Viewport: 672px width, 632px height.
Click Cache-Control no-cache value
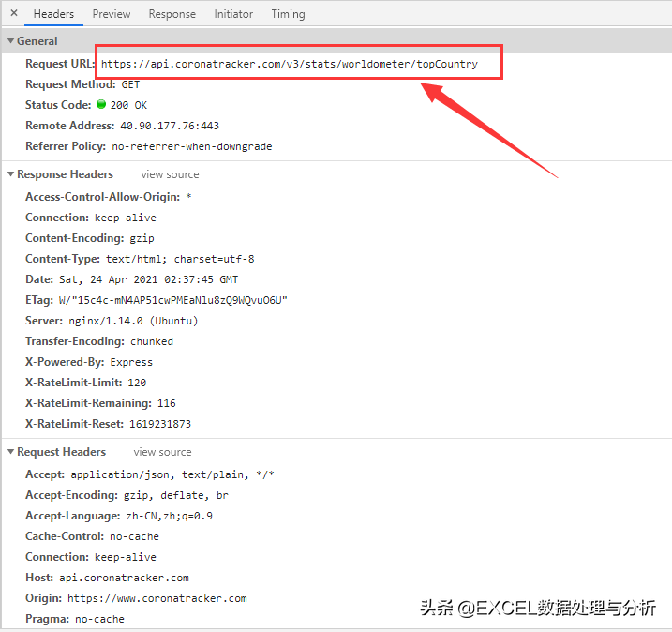click(135, 536)
